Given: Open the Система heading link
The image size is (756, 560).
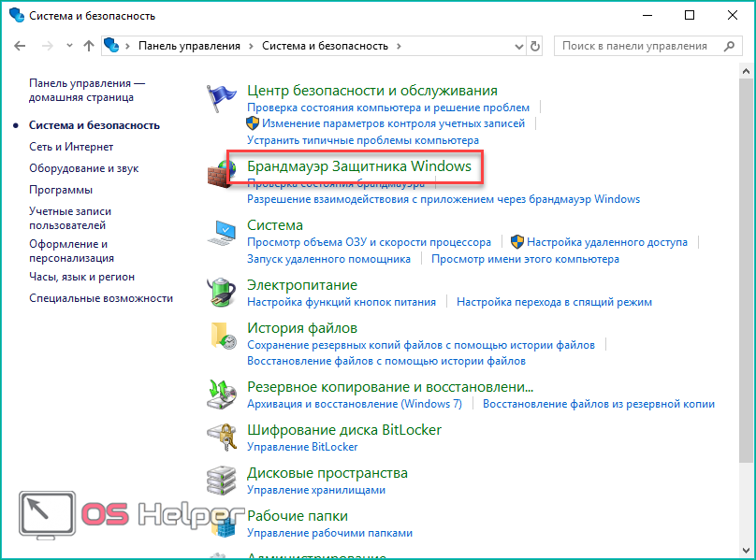Looking at the screenshot, I should tap(275, 225).
